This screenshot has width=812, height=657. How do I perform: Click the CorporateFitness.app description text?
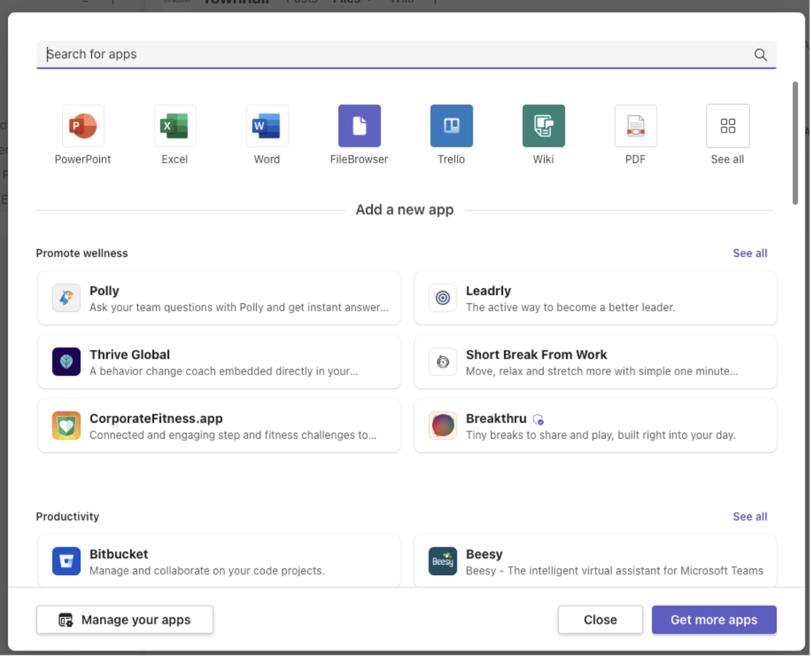233,435
